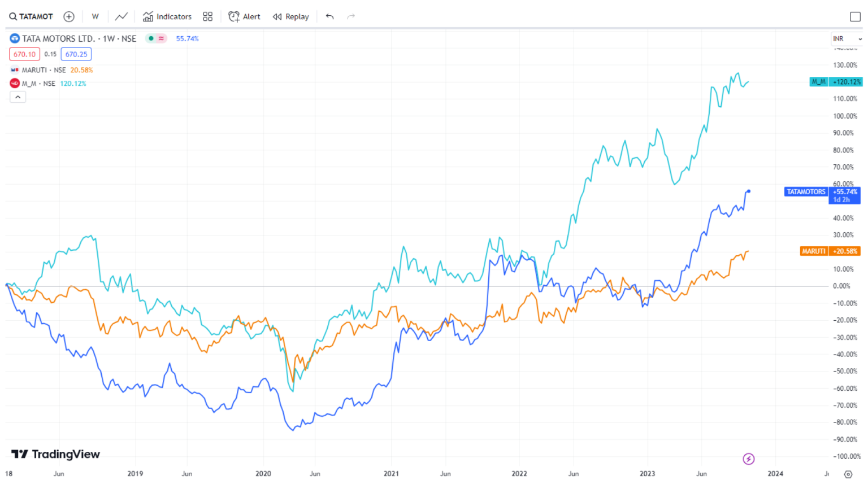
Task: Click the lightning bolt icon near the timeline
Action: (748, 459)
